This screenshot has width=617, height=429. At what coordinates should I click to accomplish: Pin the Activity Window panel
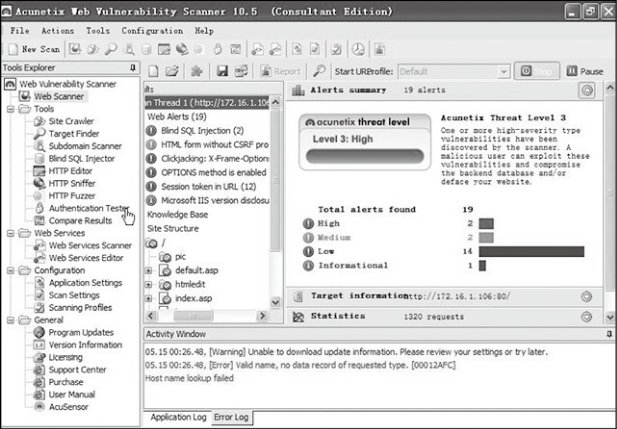click(609, 334)
